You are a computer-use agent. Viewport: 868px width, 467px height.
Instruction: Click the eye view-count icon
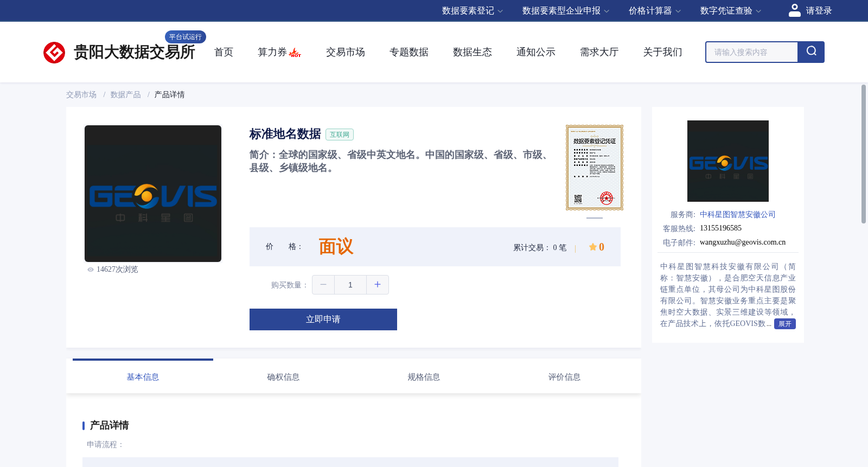coord(91,270)
